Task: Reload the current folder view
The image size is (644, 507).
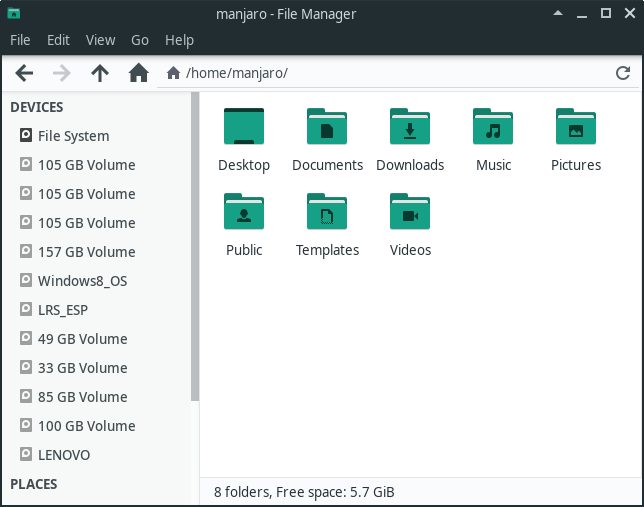Action: coord(622,73)
